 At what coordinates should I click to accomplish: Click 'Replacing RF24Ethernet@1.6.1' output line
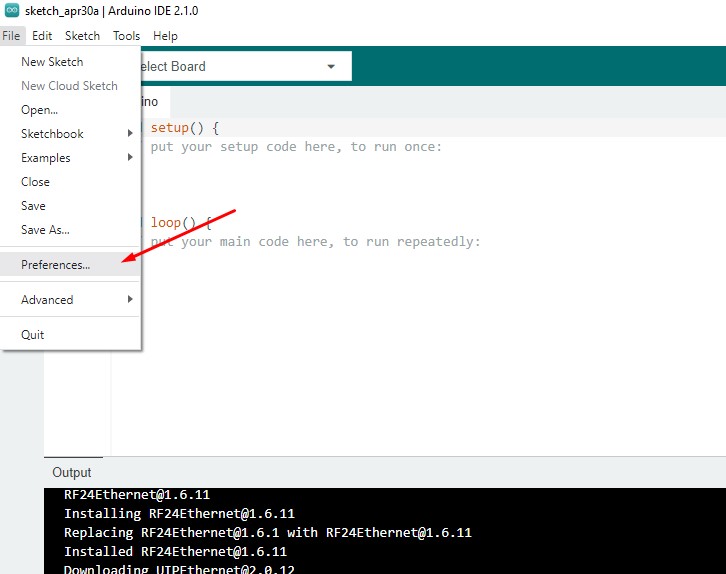point(268,532)
